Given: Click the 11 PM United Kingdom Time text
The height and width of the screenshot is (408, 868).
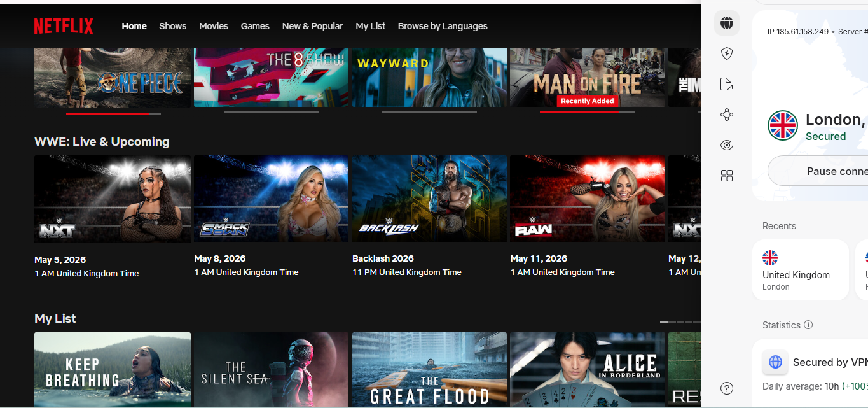Looking at the screenshot, I should [x=407, y=272].
